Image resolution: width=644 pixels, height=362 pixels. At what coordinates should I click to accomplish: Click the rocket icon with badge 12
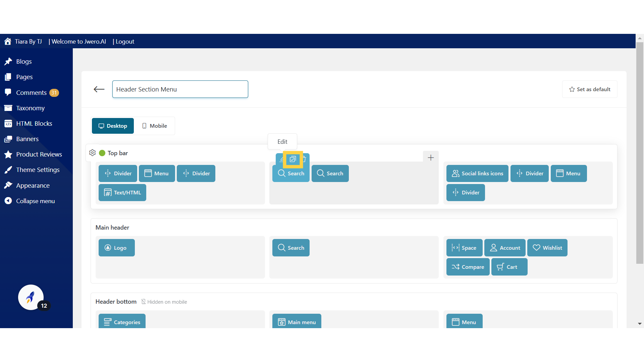[31, 297]
